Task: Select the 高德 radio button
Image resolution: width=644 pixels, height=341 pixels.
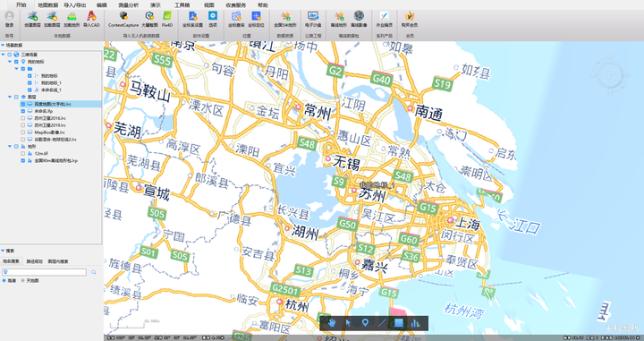Action: click(x=4, y=281)
